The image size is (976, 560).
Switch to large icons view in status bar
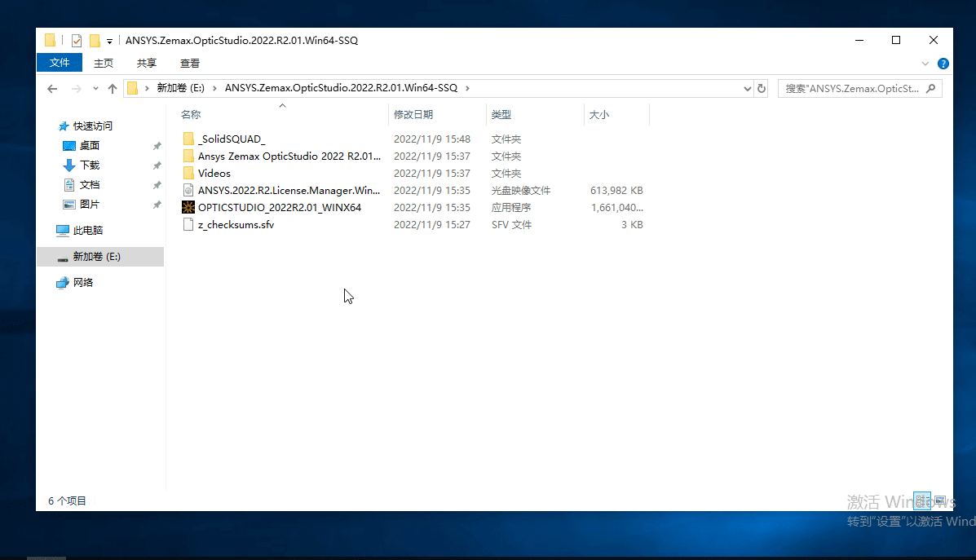coord(939,500)
